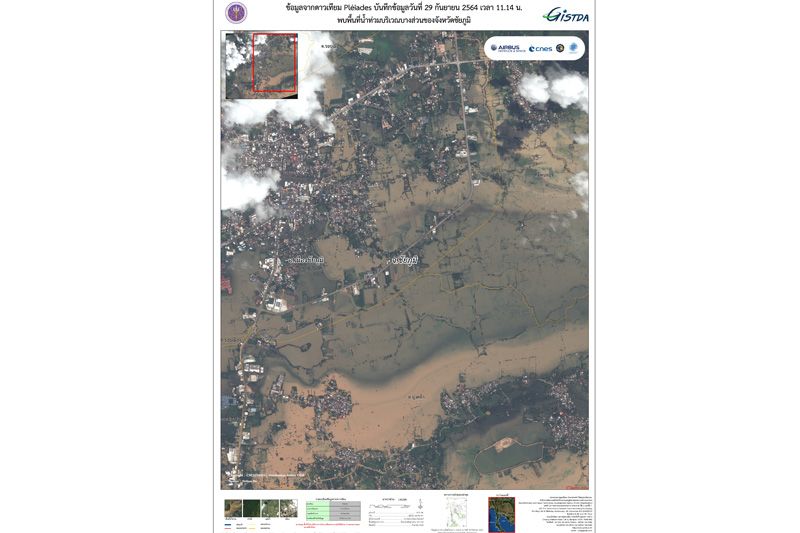Viewport: 800px width, 533px height.
Task: Click the light blue globe logo
Action: [573, 48]
